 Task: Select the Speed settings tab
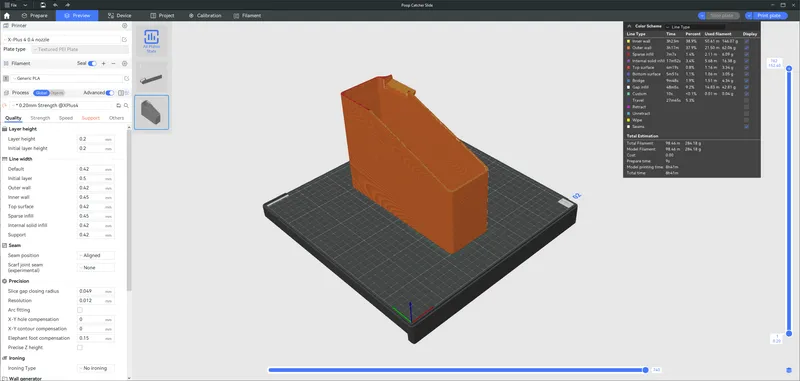tap(66, 118)
